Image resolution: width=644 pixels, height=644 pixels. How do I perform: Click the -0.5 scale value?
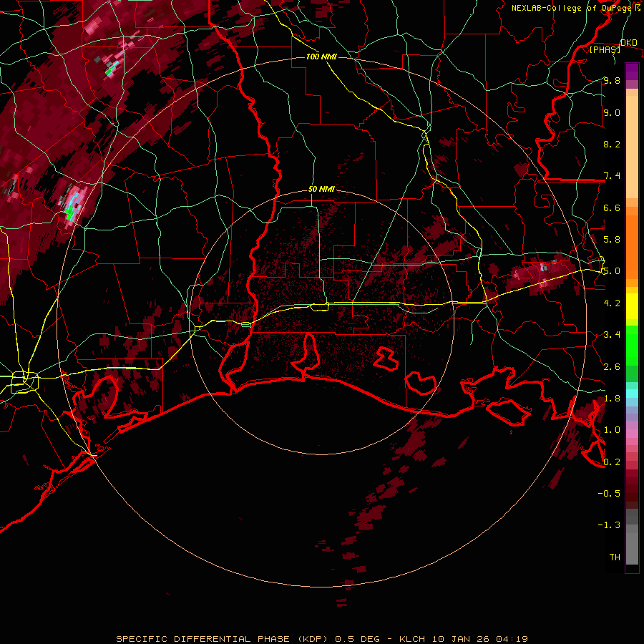point(609,494)
